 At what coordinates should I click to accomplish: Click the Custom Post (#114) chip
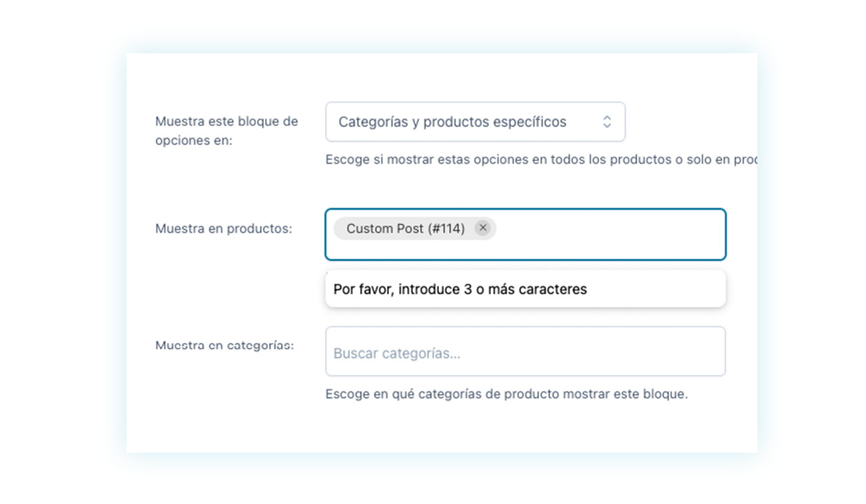click(414, 228)
